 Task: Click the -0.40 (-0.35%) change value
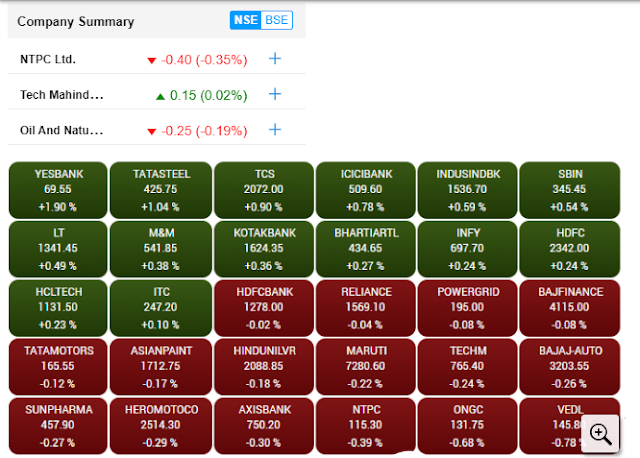(x=204, y=60)
